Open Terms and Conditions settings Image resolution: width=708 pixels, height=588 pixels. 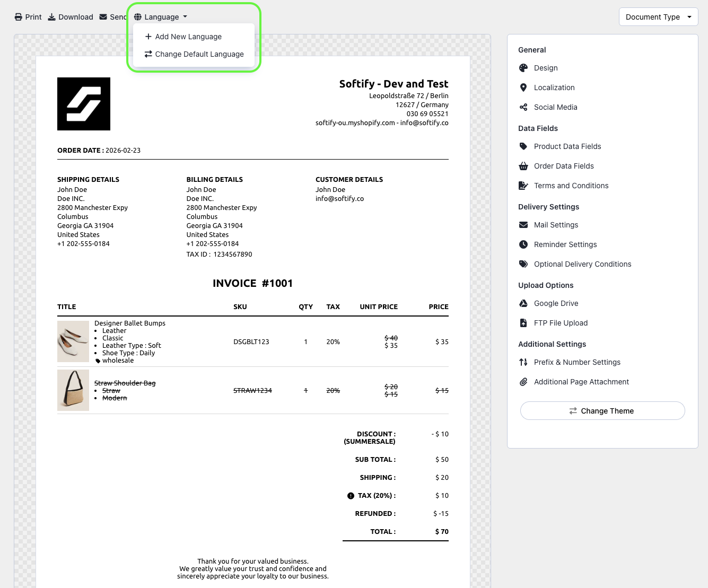tap(571, 186)
